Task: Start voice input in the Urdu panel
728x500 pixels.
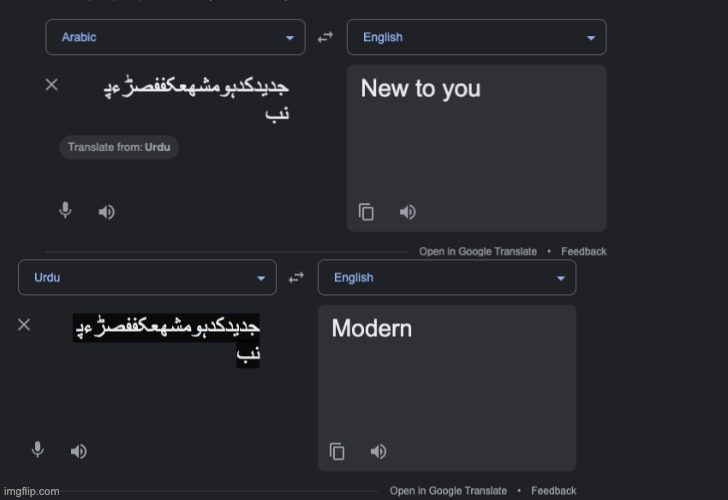Action: point(38,450)
